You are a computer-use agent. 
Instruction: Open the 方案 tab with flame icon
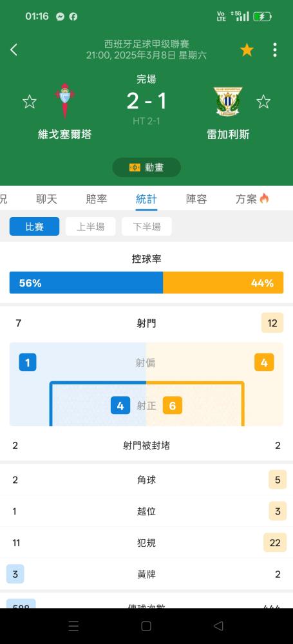pos(252,199)
